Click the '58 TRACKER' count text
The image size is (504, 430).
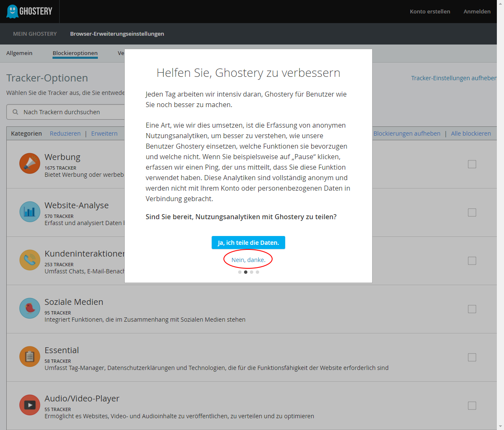point(58,361)
